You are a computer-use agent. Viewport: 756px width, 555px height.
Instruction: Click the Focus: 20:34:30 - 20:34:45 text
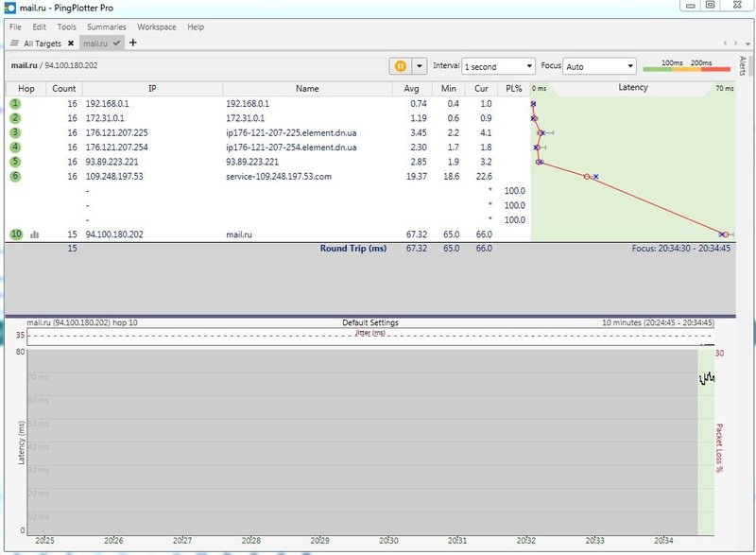tap(680, 249)
